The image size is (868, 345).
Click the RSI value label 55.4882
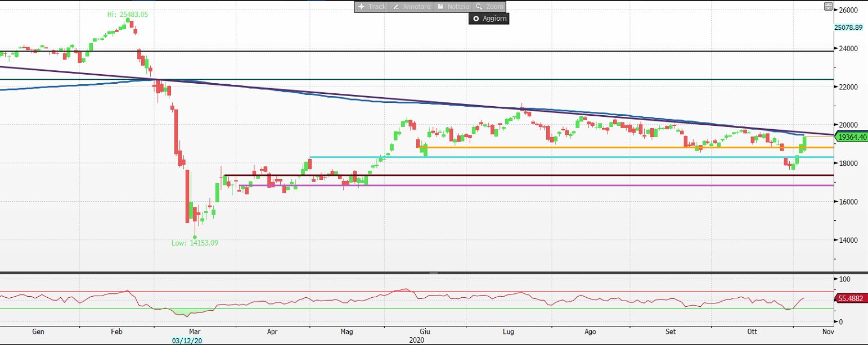(851, 299)
